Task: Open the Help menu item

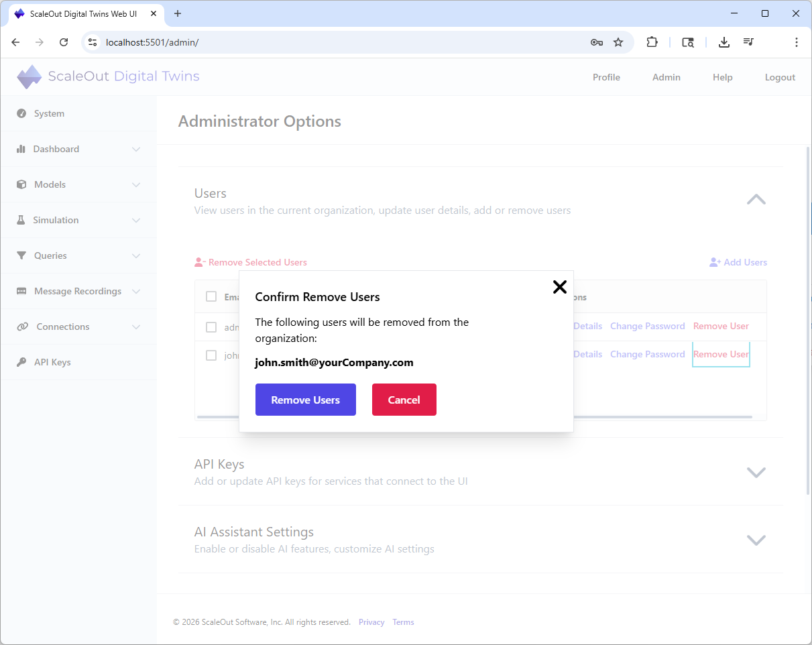Action: 723,77
